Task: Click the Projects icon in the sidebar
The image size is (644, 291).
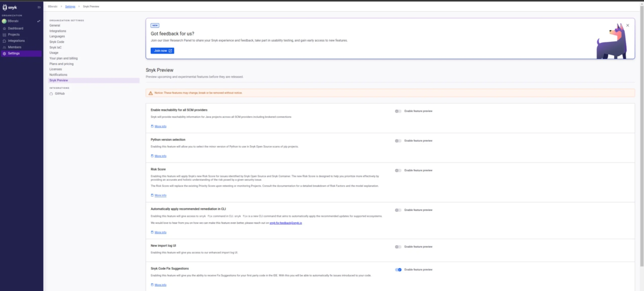Action: 4,35
